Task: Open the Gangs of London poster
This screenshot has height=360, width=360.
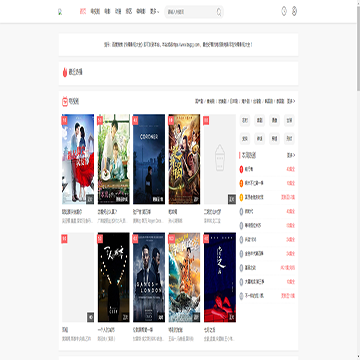Action: coord(149,277)
